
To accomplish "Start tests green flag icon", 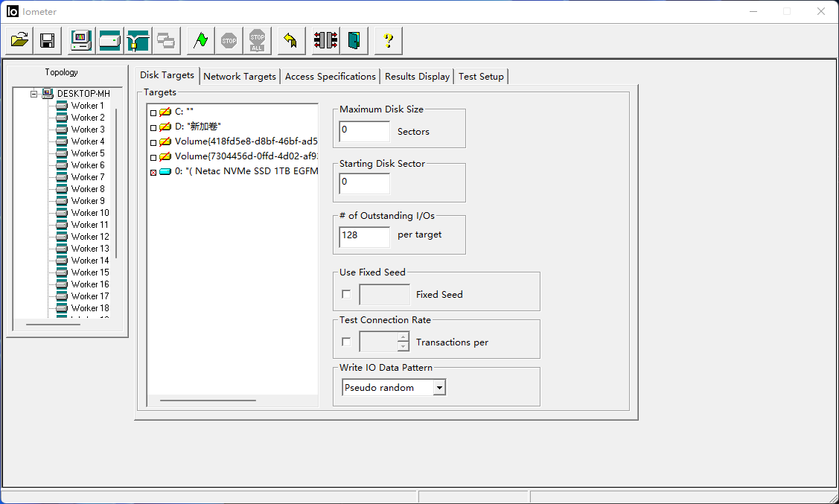I will 201,41.
